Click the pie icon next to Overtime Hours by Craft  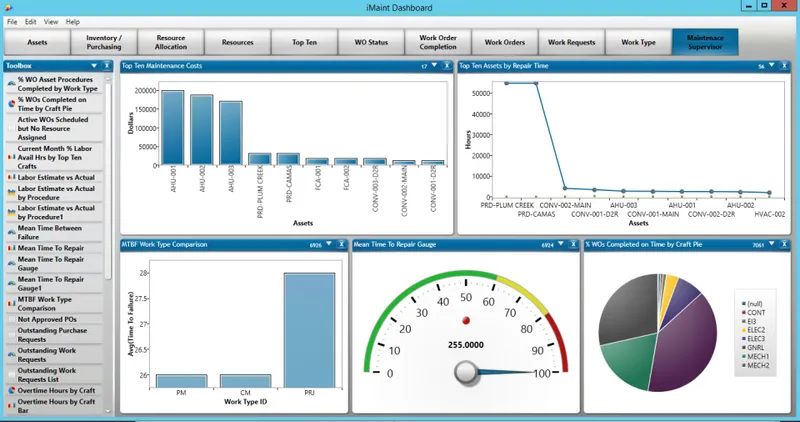[11, 390]
